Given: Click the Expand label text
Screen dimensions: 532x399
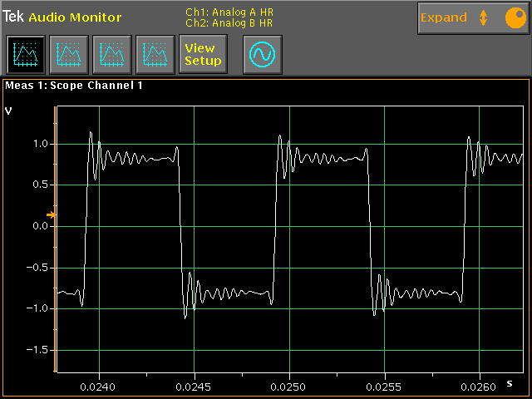Looking at the screenshot, I should point(443,17).
